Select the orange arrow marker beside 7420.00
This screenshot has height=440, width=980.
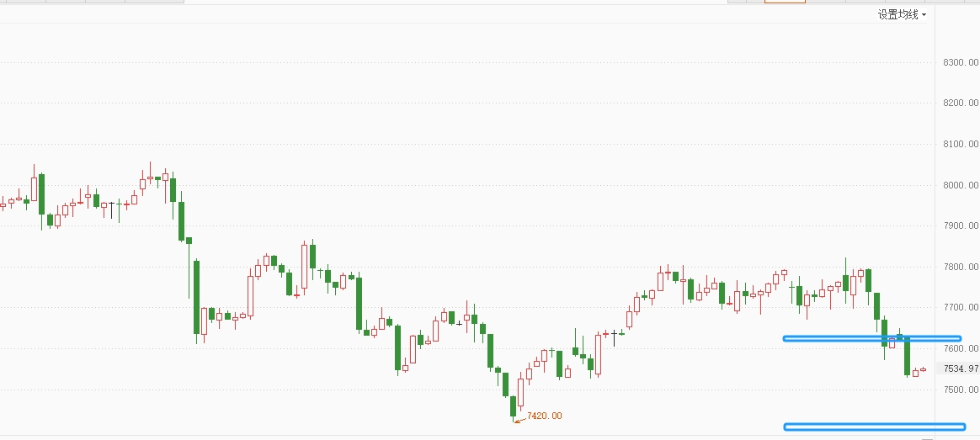[x=519, y=420]
